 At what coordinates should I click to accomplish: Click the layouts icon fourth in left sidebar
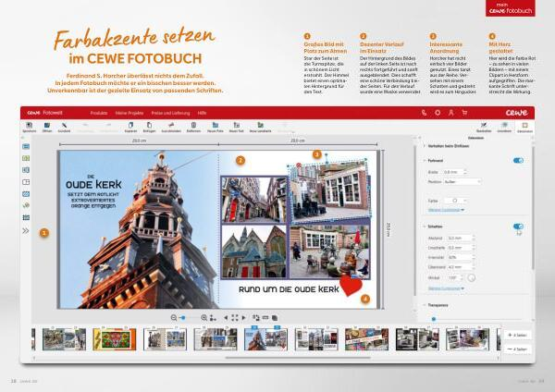(26, 182)
